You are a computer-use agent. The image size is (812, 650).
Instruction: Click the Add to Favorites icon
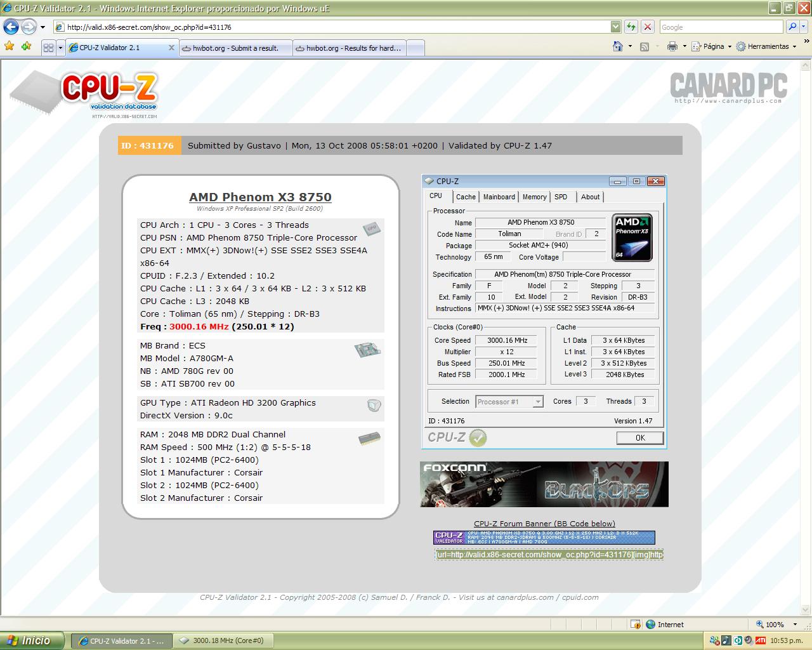(26, 46)
